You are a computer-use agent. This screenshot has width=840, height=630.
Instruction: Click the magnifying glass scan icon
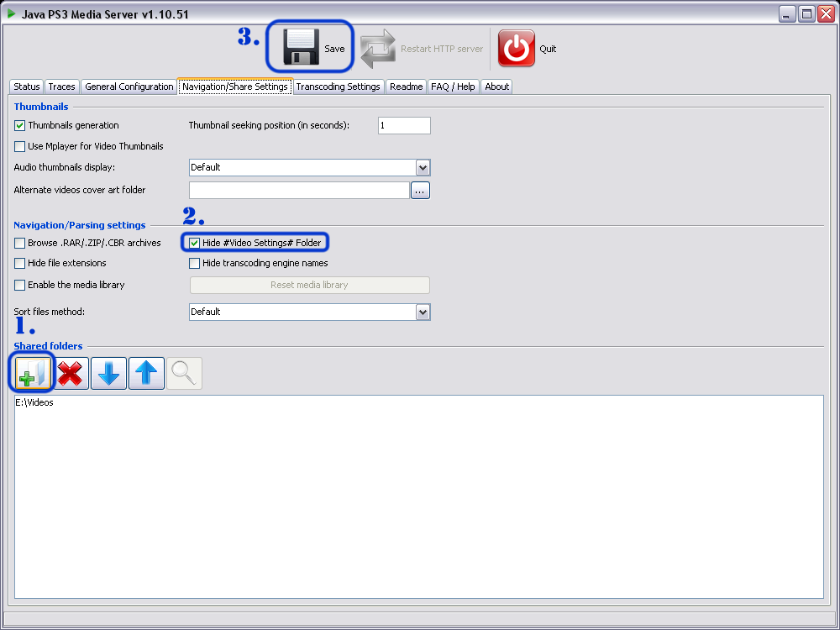(184, 373)
